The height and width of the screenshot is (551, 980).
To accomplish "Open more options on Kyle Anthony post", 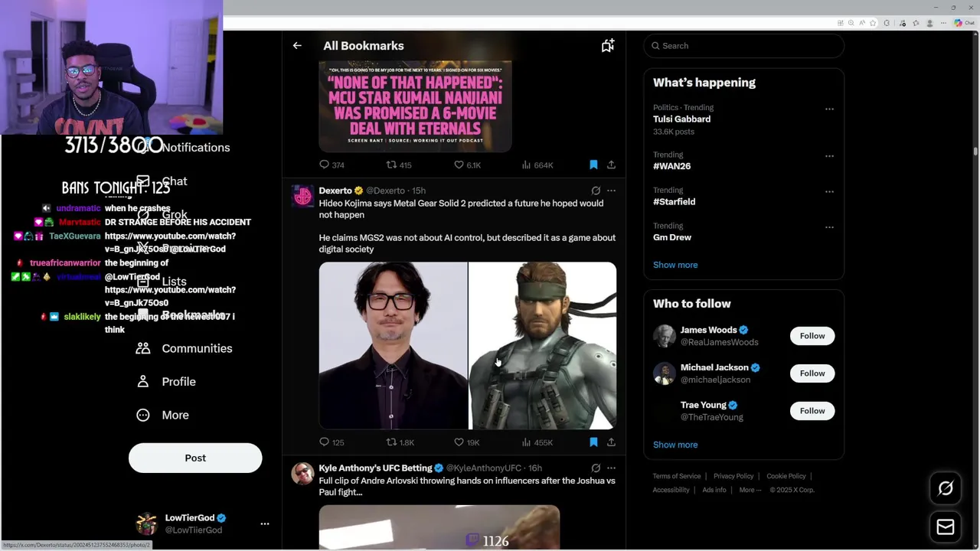I will pyautogui.click(x=611, y=468).
